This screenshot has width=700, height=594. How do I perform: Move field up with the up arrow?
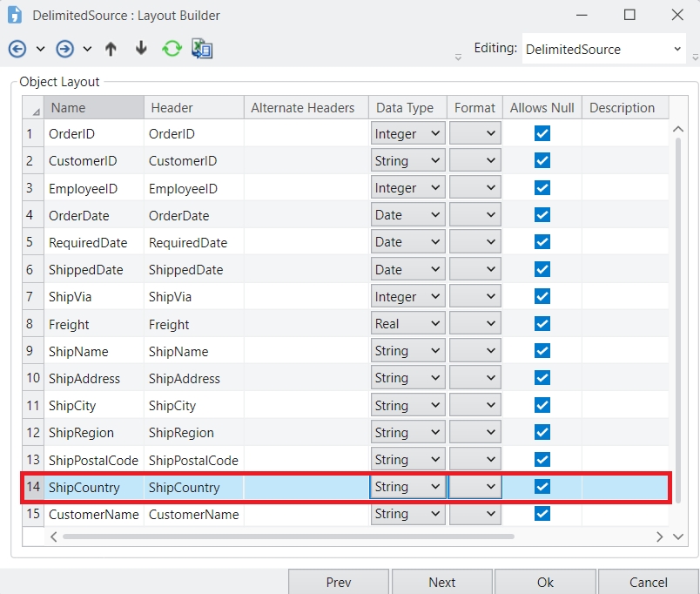[x=111, y=49]
